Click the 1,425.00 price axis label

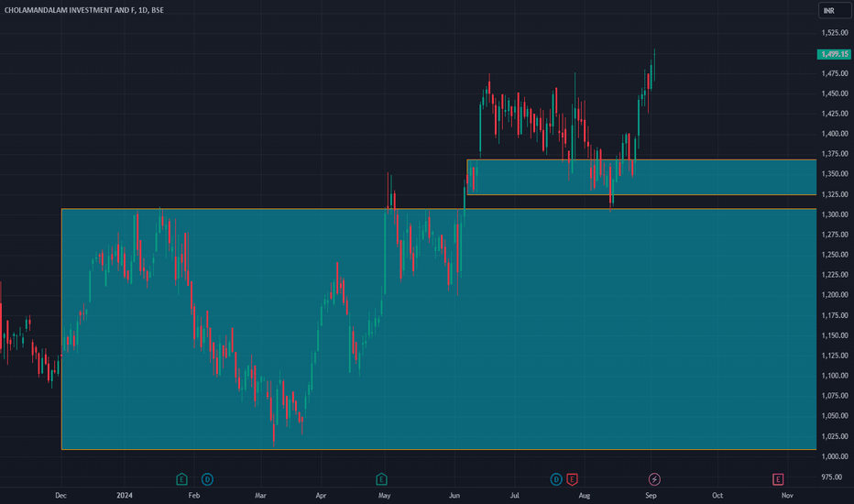(835, 114)
